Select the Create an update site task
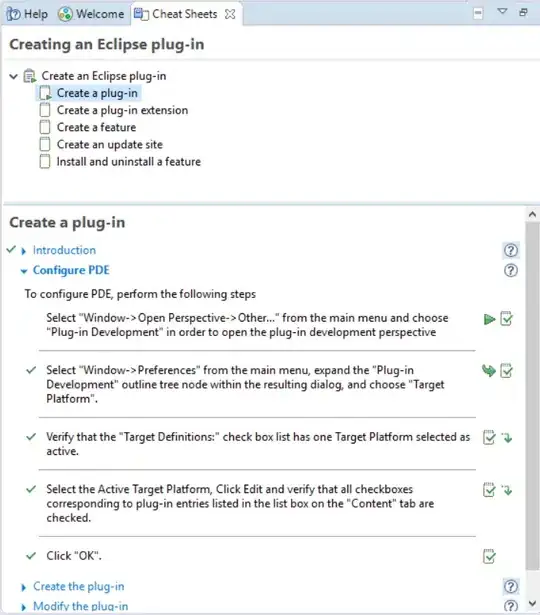The image size is (540, 615). (110, 144)
